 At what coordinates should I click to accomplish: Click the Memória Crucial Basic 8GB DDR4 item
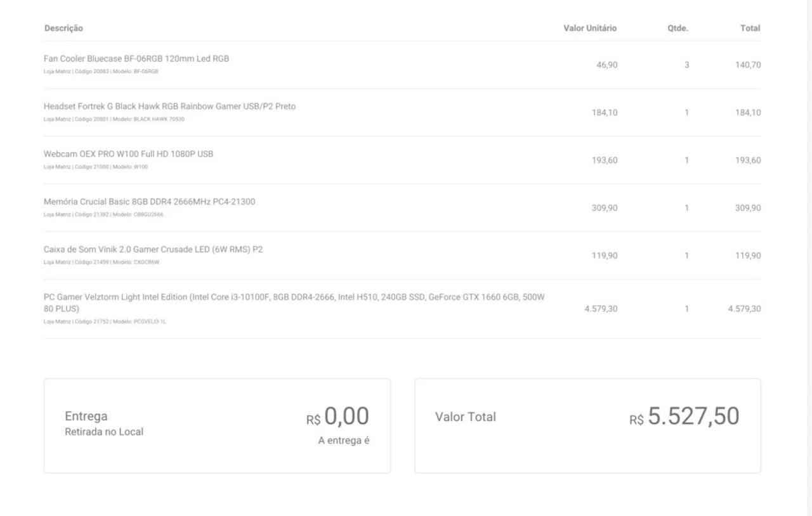tap(149, 202)
